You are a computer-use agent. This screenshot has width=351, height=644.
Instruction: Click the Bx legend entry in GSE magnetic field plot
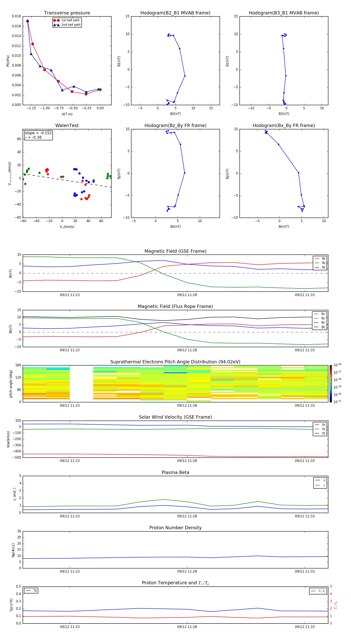[320, 259]
